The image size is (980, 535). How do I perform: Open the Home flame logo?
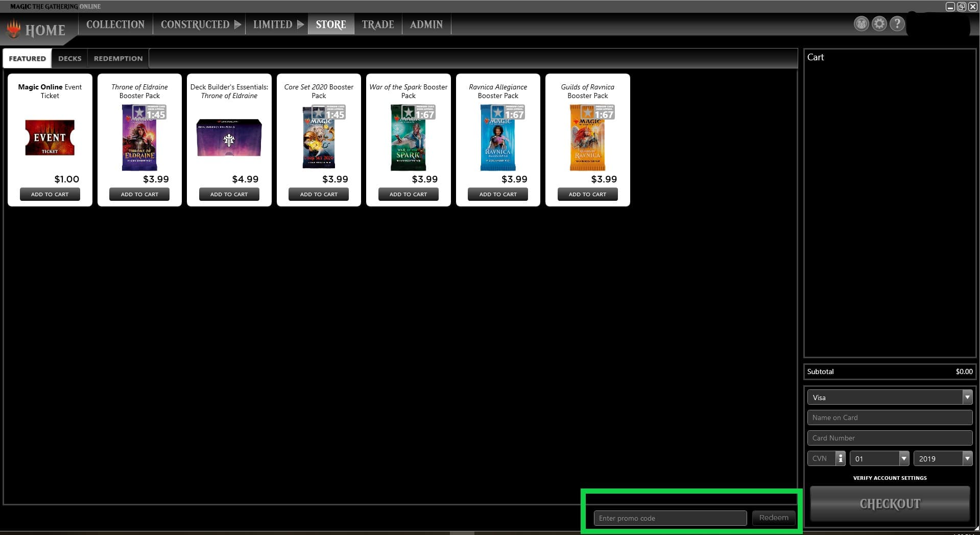click(x=14, y=29)
